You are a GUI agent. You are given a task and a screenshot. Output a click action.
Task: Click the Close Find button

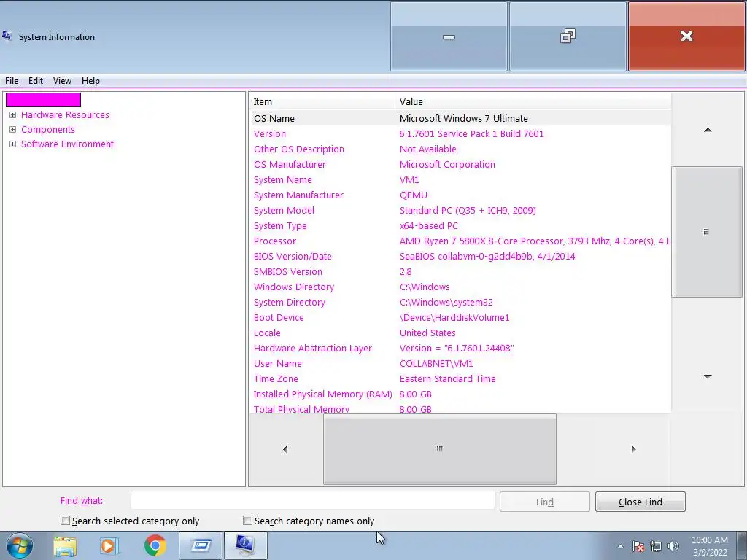640,502
